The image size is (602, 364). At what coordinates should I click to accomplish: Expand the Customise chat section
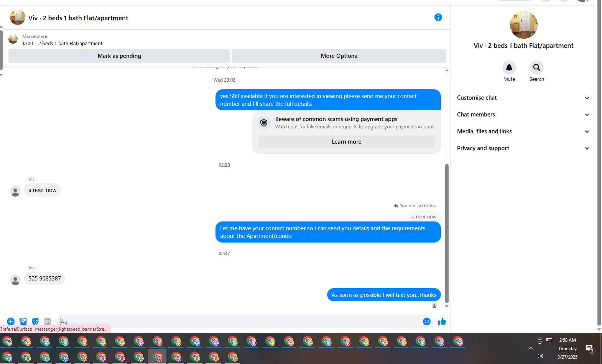[523, 98]
